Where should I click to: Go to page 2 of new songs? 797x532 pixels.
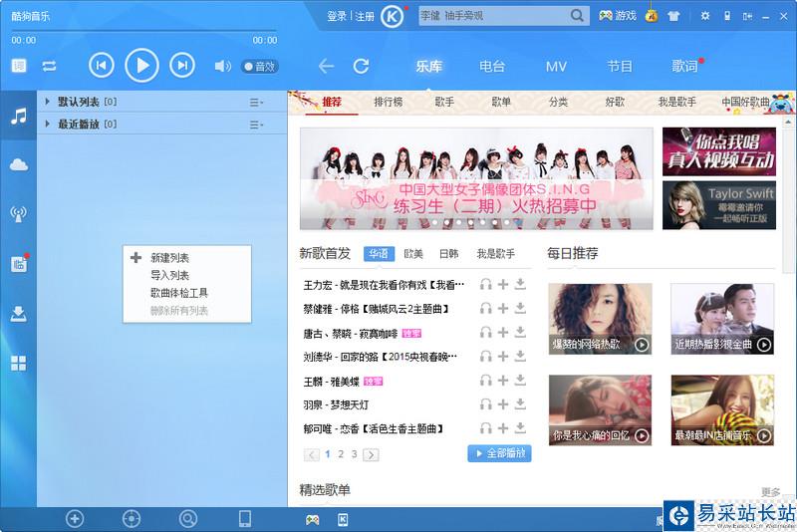coord(341,454)
